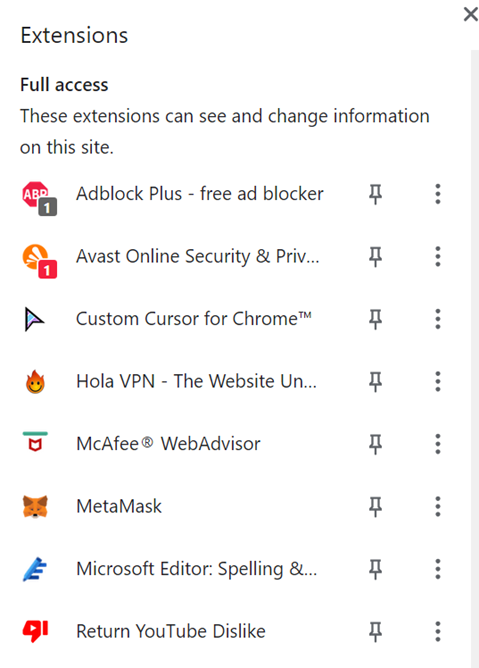Pin Return YouTube Dislike extension
The image size is (479, 668).
pyautogui.click(x=375, y=631)
